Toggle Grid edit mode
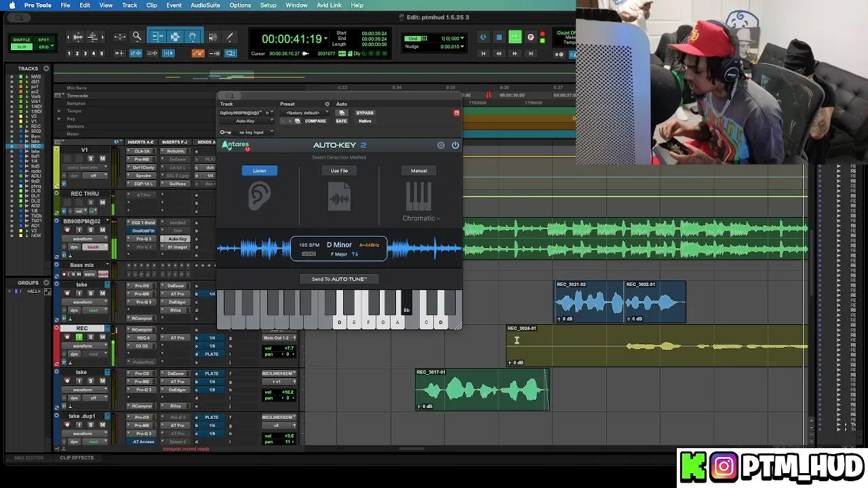Viewport: 868px width, 488px height. coord(43,47)
